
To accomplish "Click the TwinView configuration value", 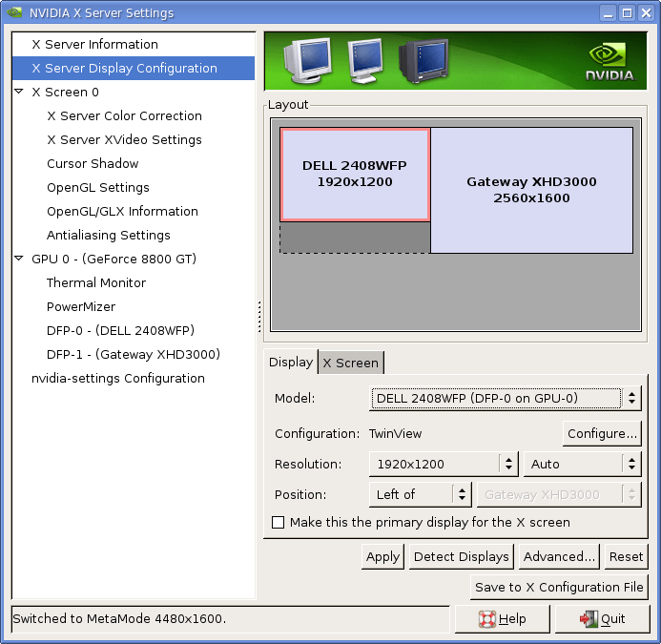I will pos(395,433).
